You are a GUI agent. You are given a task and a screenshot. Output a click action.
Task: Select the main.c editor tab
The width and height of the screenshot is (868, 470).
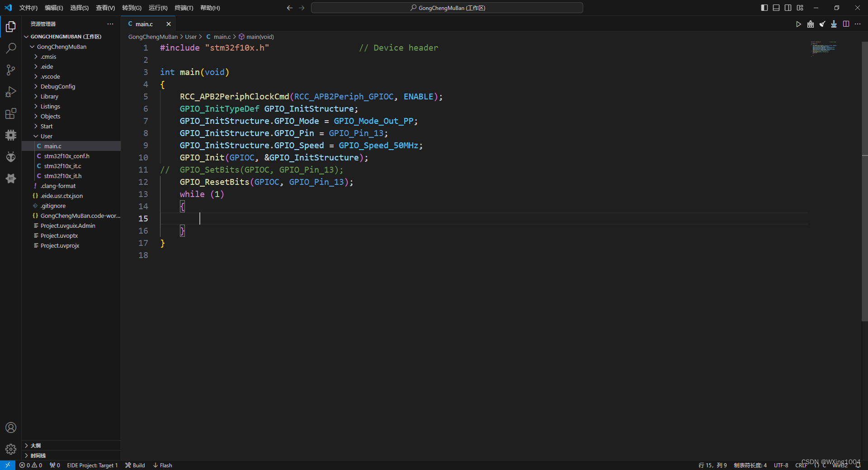pos(144,24)
